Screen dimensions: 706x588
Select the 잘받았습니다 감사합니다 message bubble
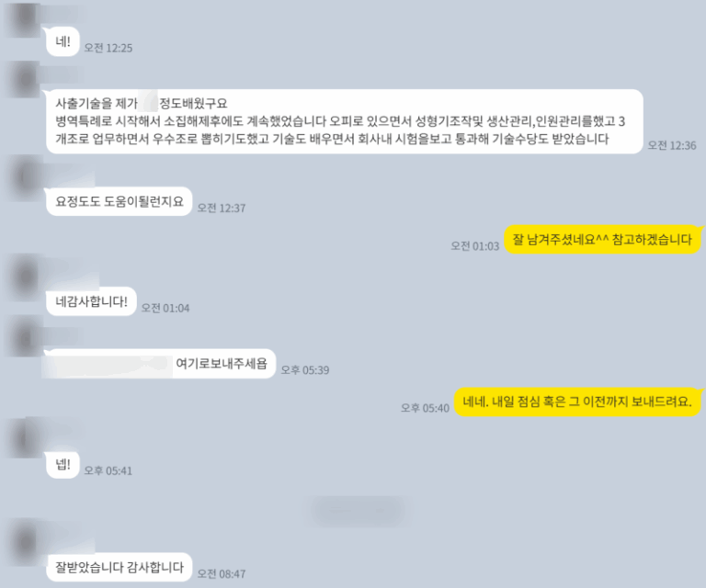pos(119,567)
